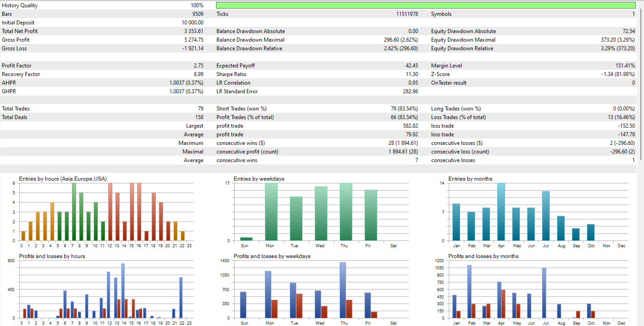Click the Apr bar in Entries by months
The width and height of the screenshot is (644, 326).
[x=501, y=212]
